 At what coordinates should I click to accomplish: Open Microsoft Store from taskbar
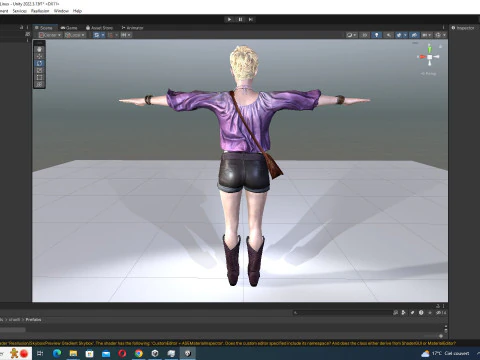tap(90, 353)
